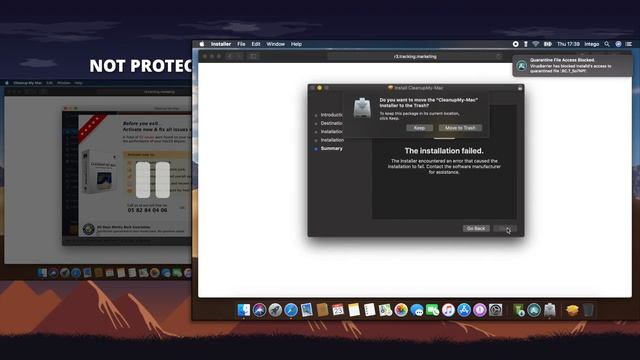The width and height of the screenshot is (640, 360).
Task: Click the Safari sidebar toggle button
Action: pyautogui.click(x=253, y=56)
